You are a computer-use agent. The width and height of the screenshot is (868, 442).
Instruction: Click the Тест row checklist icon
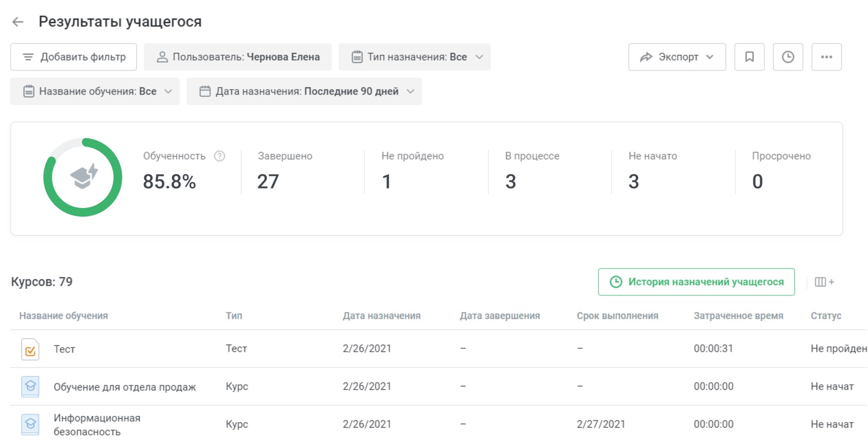tap(30, 349)
